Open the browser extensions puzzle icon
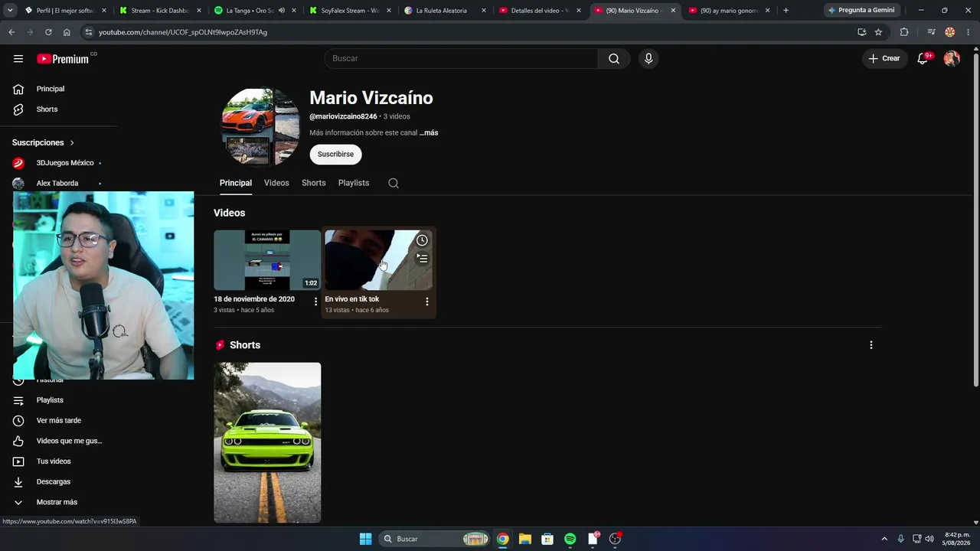Screen dimensions: 980x551 tap(904, 32)
